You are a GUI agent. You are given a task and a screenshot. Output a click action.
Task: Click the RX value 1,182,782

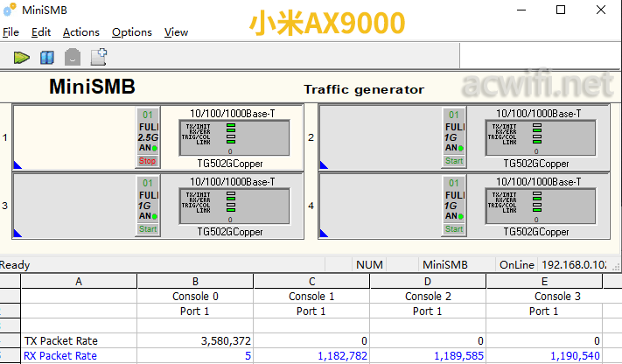coord(342,355)
